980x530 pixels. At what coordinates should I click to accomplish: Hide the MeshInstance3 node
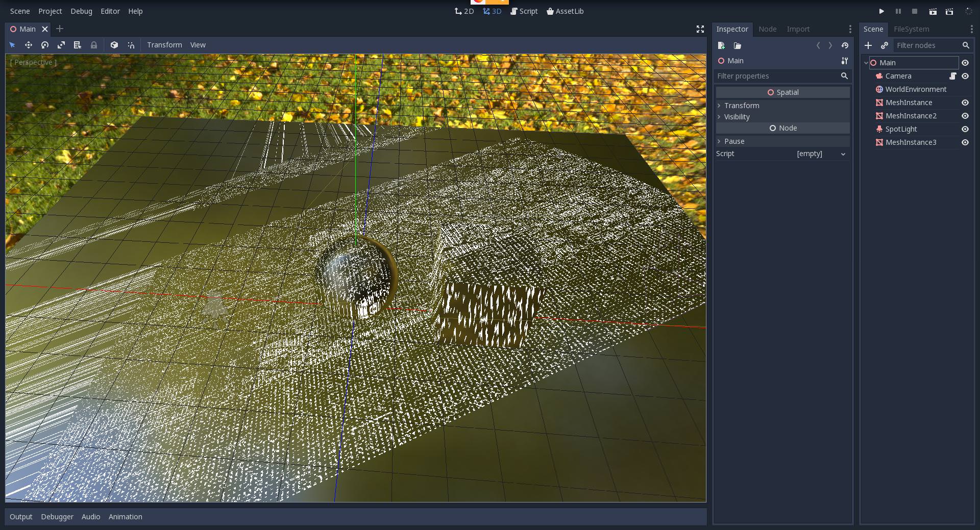[x=965, y=142]
